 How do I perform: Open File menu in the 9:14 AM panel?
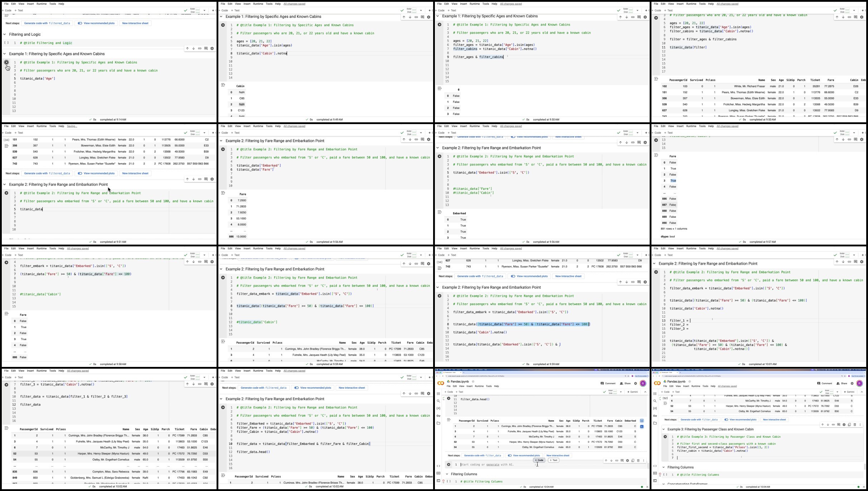pyautogui.click(x=6, y=4)
